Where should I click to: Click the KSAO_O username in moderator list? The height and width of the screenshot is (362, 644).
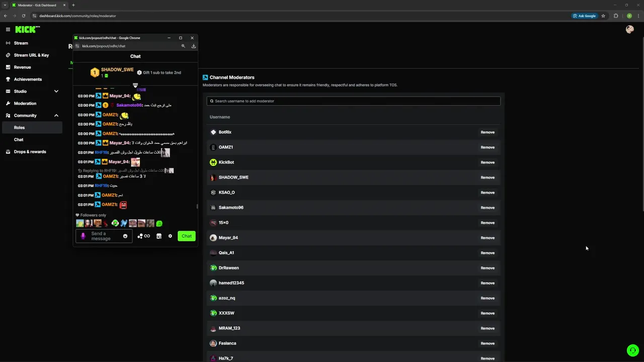(226, 193)
